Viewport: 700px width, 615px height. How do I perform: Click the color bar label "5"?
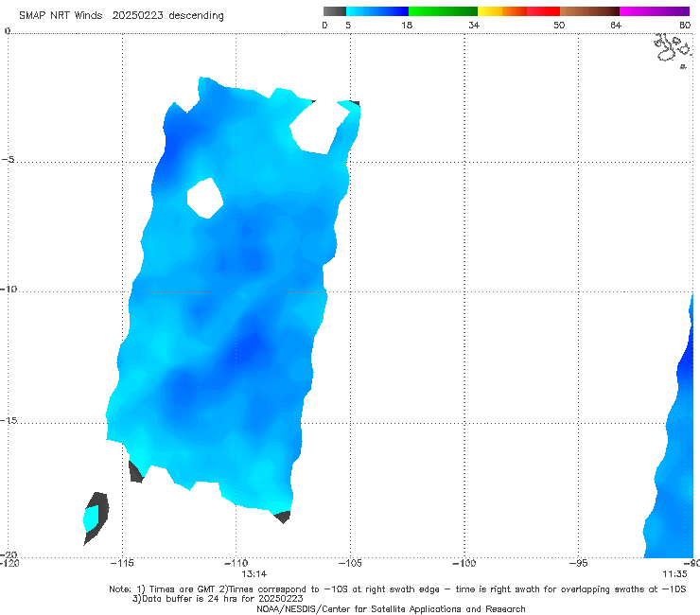click(x=348, y=25)
